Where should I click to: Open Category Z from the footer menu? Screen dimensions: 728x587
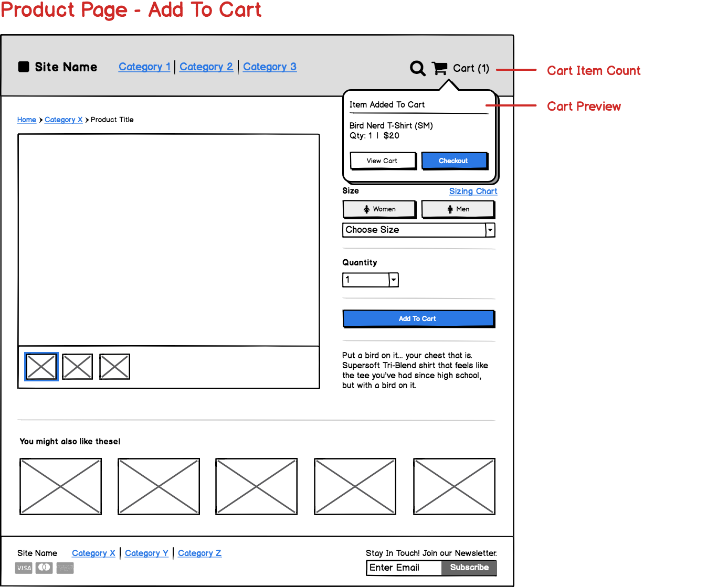pos(199,553)
